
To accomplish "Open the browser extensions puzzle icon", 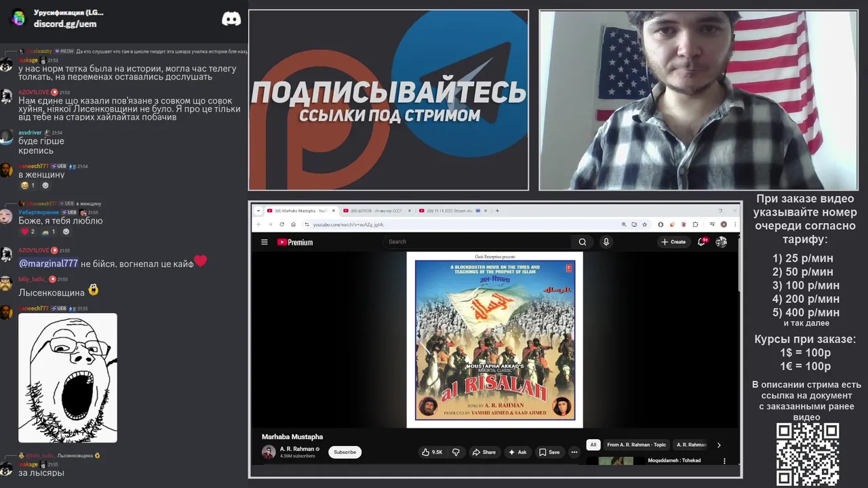I will tap(696, 224).
